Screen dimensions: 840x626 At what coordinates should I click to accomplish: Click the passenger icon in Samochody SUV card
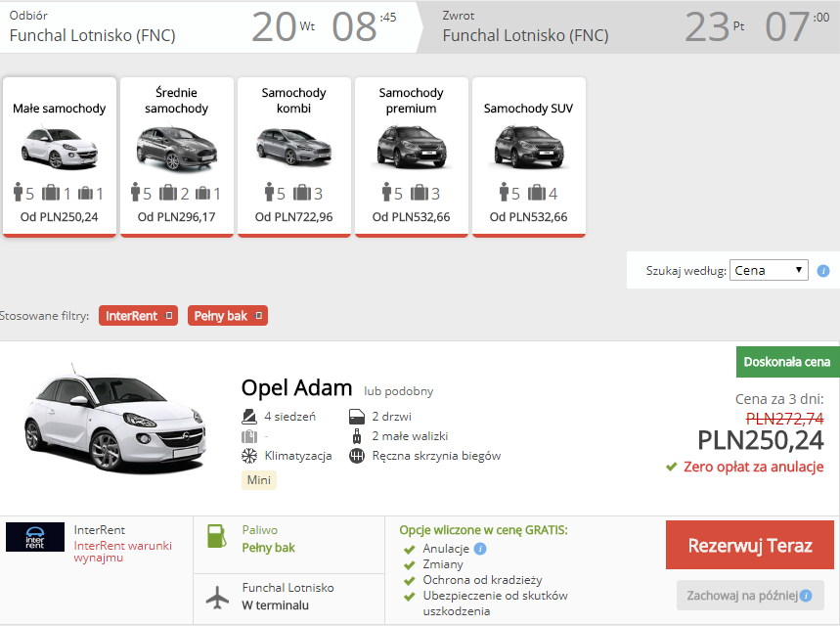504,192
